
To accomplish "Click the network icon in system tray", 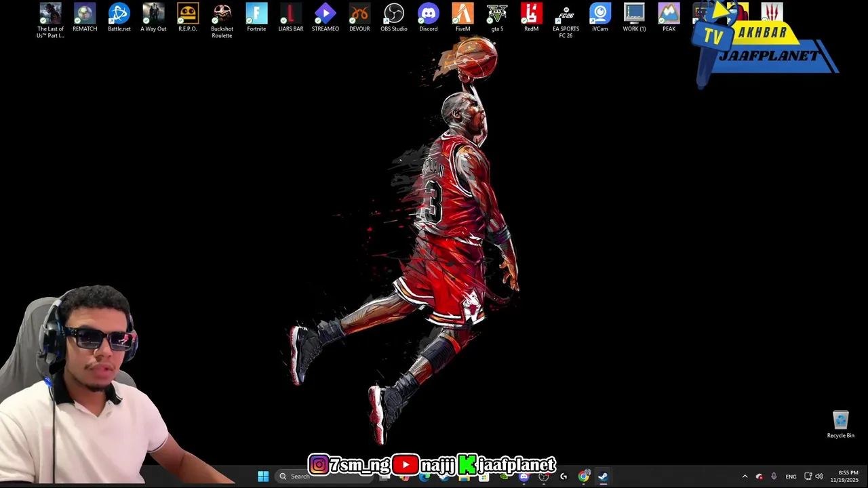I will [x=808, y=476].
